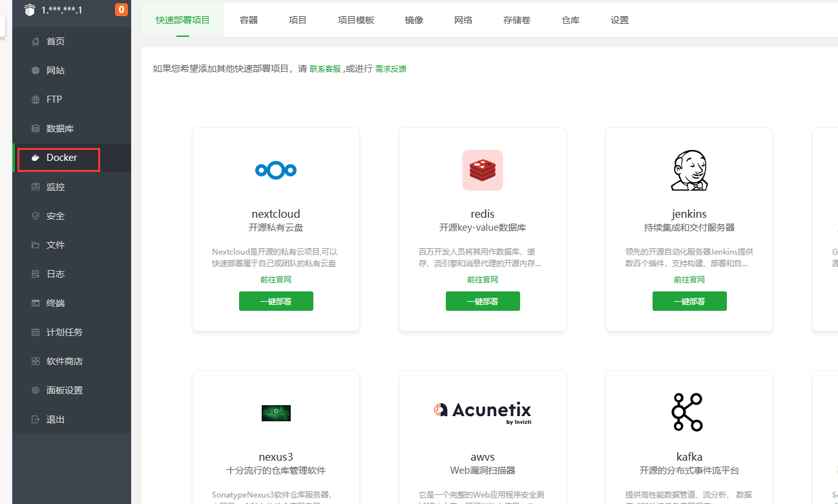Switch to the 容器 tab
The width and height of the screenshot is (838, 504).
249,20
